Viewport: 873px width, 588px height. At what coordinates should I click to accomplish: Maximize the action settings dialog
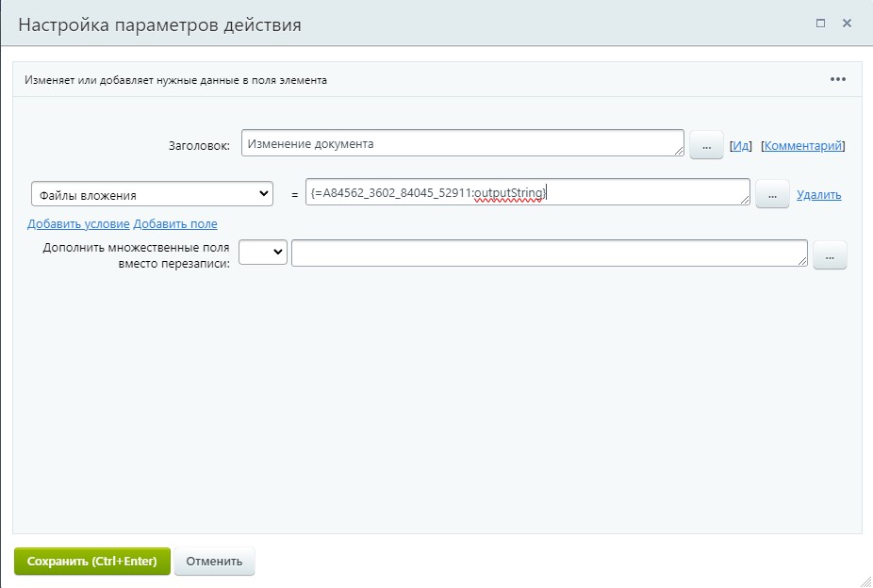pos(820,24)
